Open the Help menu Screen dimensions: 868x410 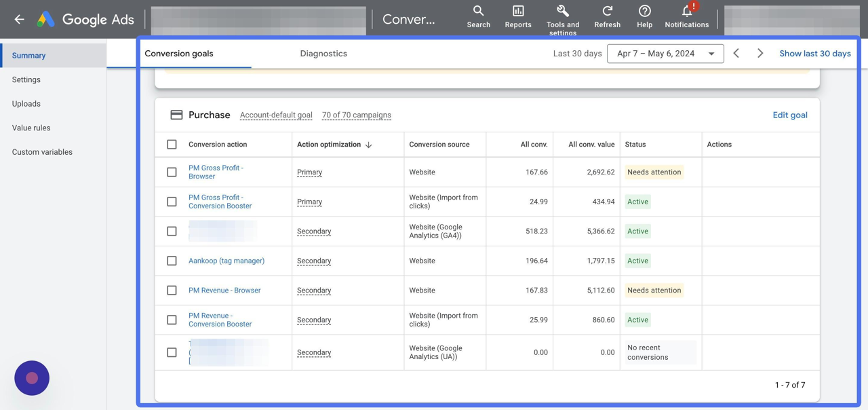[644, 17]
